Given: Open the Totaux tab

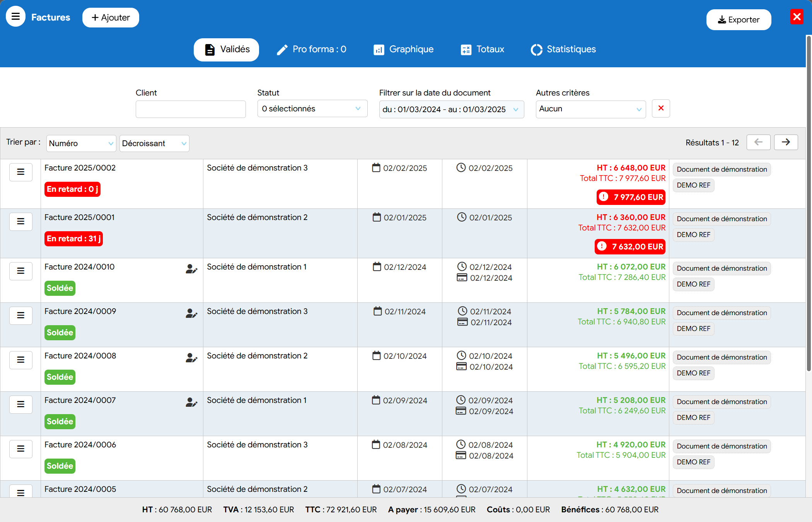Looking at the screenshot, I should (x=483, y=49).
